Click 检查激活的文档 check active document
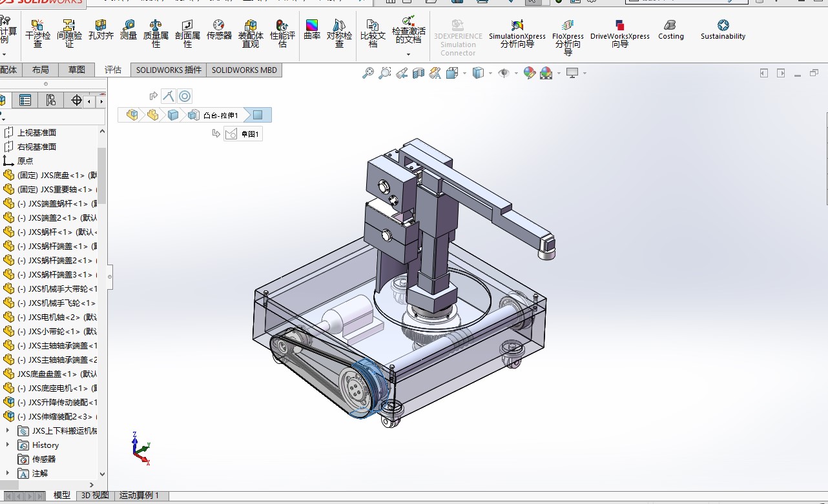This screenshot has height=504, width=828. (408, 29)
